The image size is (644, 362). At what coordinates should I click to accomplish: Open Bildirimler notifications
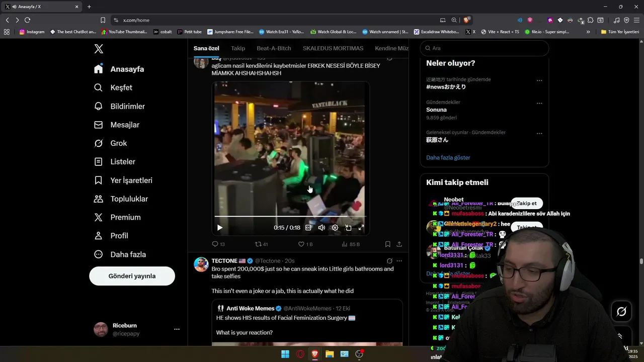(120, 106)
